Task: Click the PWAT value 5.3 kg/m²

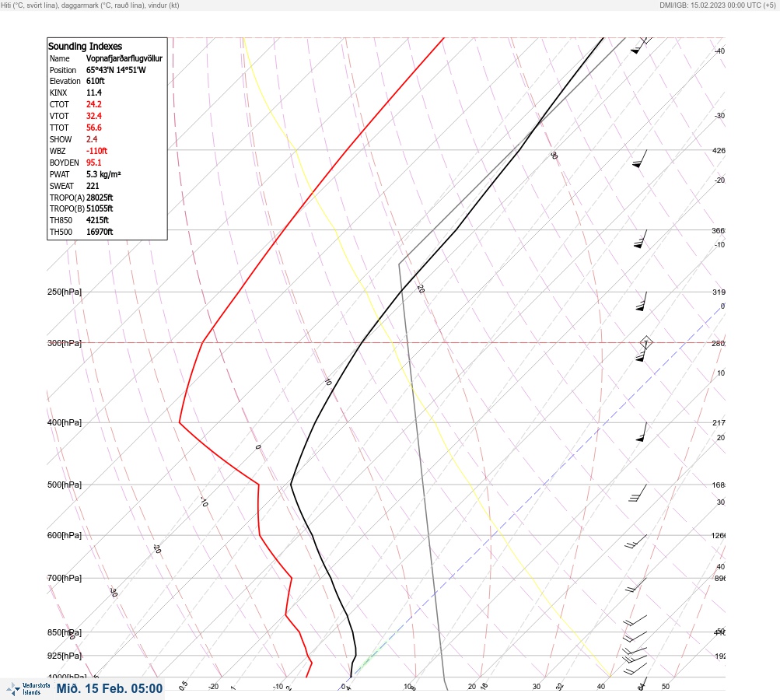Action: (x=103, y=174)
